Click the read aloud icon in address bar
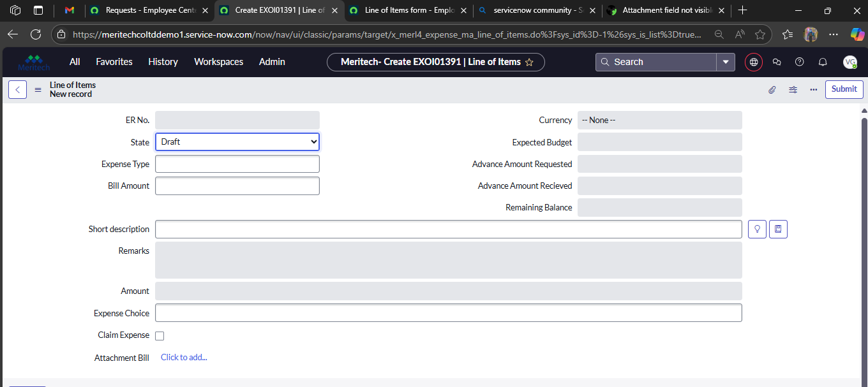Image resolution: width=868 pixels, height=387 pixels. click(x=740, y=34)
